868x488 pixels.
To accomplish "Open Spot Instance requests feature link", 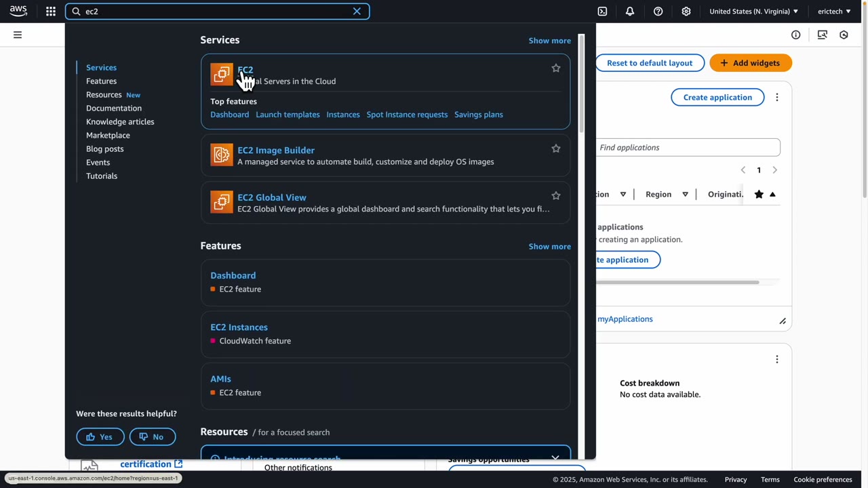I will pos(407,115).
